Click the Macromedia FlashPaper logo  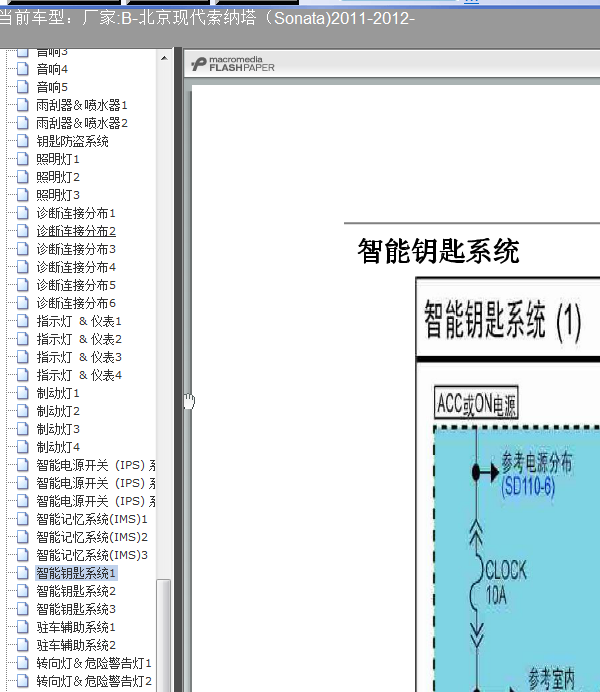click(x=232, y=64)
